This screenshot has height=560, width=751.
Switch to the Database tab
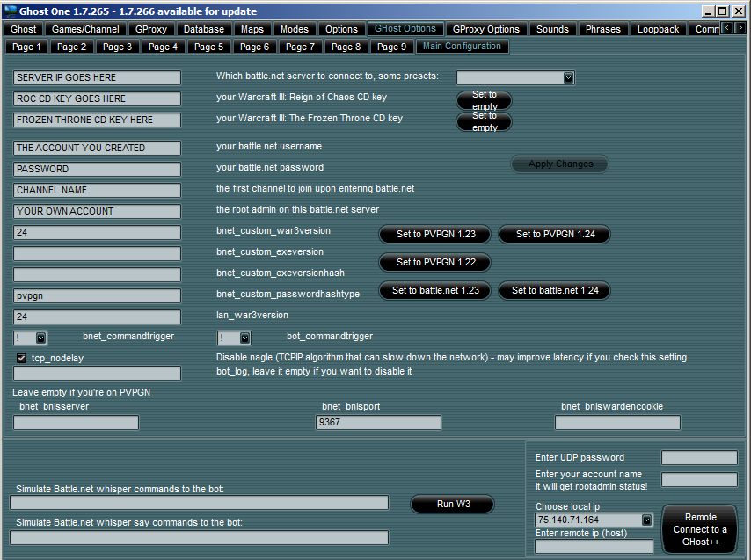pos(203,29)
